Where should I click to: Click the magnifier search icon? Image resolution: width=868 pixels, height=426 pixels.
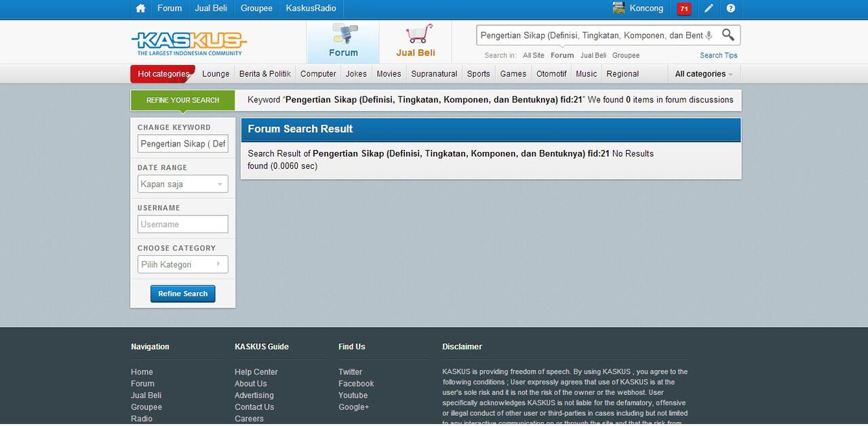tap(728, 35)
